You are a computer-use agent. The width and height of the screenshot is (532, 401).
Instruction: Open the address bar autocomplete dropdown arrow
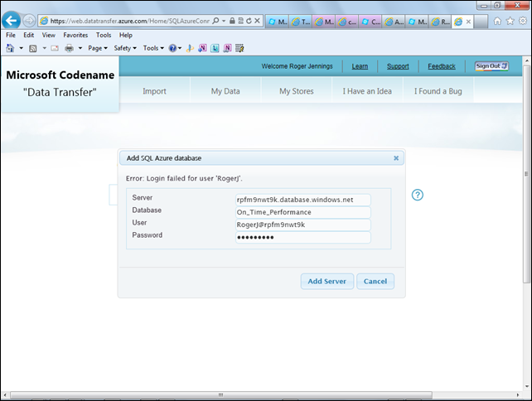[x=224, y=21]
